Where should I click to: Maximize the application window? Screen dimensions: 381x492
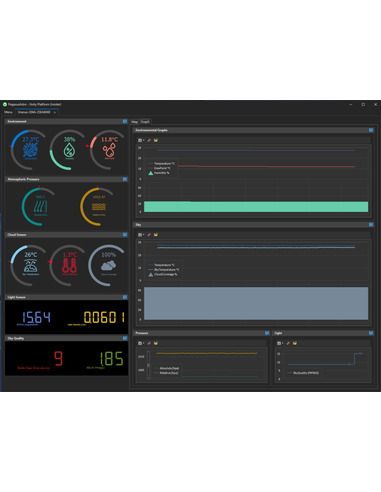[363, 104]
